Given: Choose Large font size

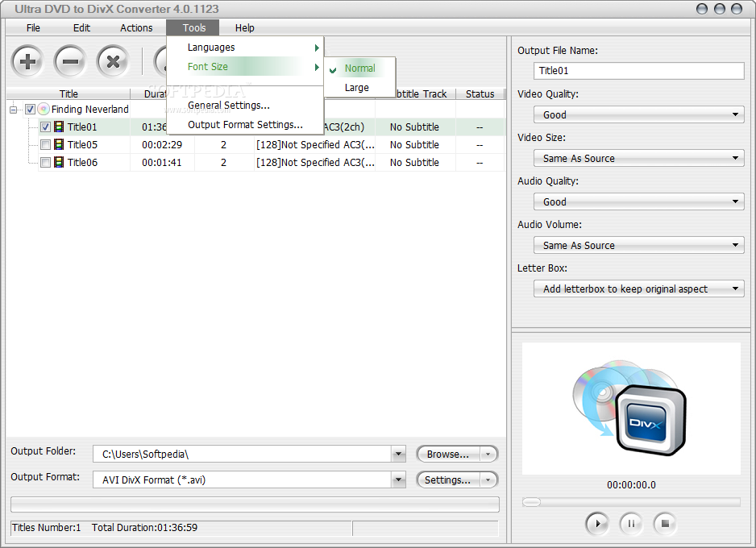Looking at the screenshot, I should (x=360, y=88).
